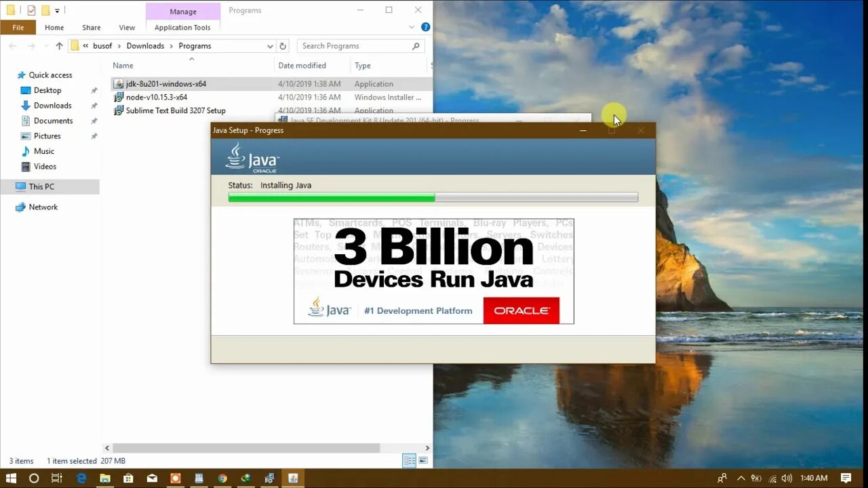Viewport: 868px width, 488px height.
Task: Open Downloads in navigation pane
Action: [x=52, y=106]
